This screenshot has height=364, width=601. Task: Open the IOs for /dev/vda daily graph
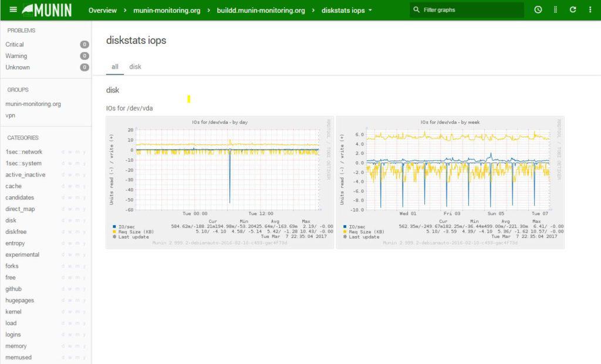pos(220,182)
